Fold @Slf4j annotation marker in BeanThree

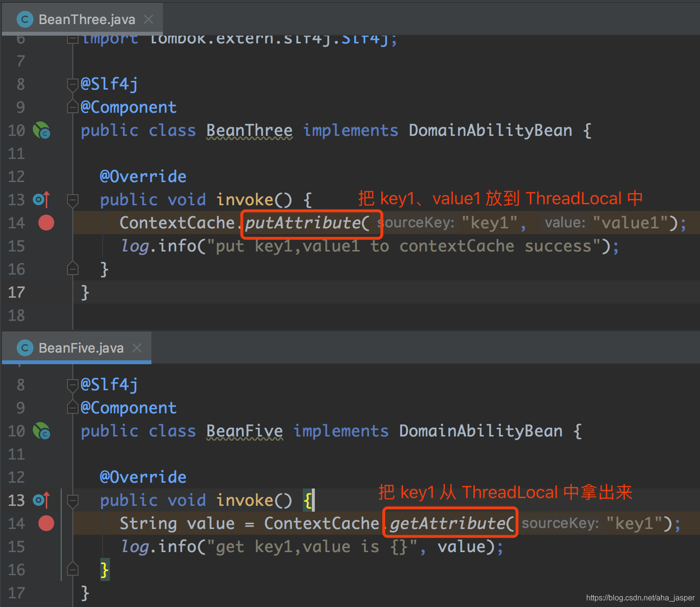coord(73,85)
